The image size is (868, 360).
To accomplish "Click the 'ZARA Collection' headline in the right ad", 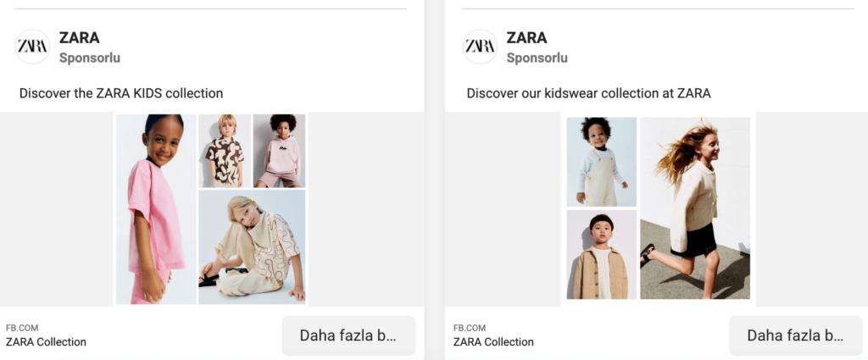I will [493, 342].
